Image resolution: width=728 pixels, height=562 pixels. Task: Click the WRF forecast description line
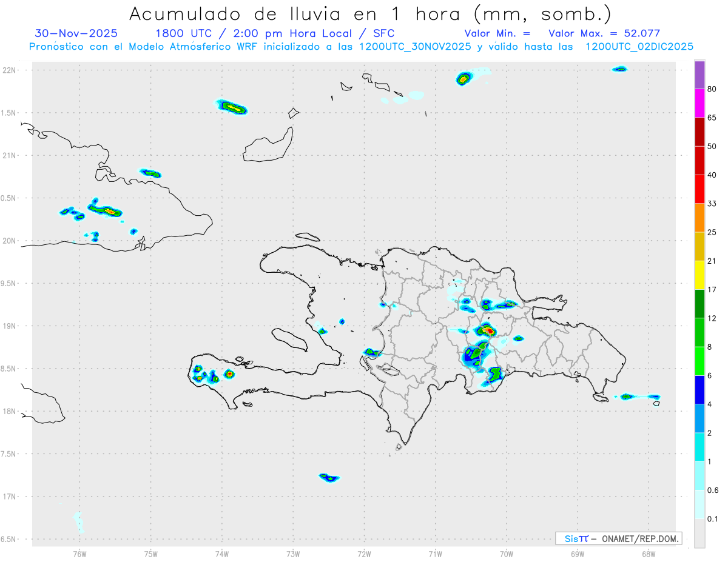pos(361,47)
